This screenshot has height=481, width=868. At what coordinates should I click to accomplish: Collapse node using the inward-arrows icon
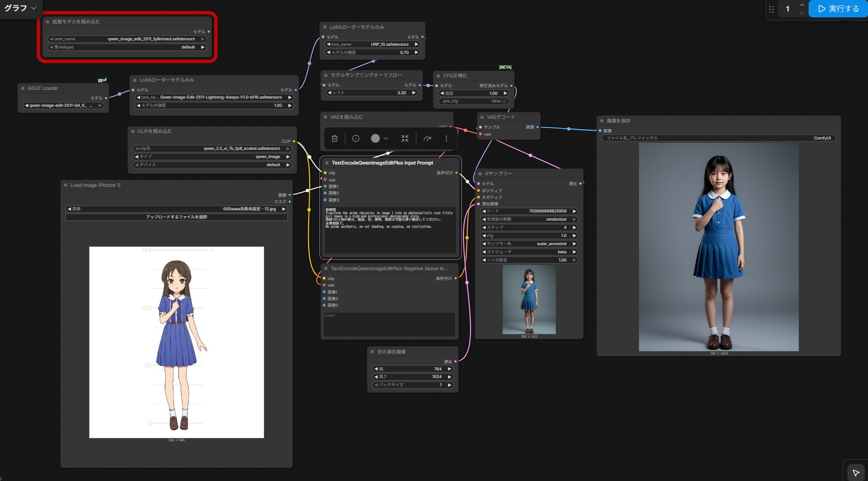405,138
